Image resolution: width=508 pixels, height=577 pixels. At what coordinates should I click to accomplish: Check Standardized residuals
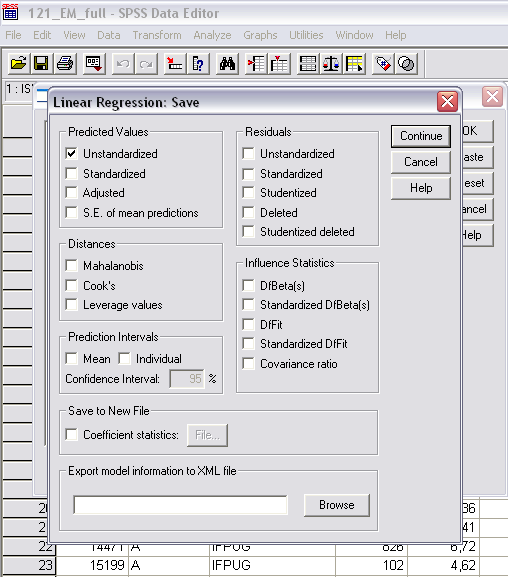click(x=248, y=173)
